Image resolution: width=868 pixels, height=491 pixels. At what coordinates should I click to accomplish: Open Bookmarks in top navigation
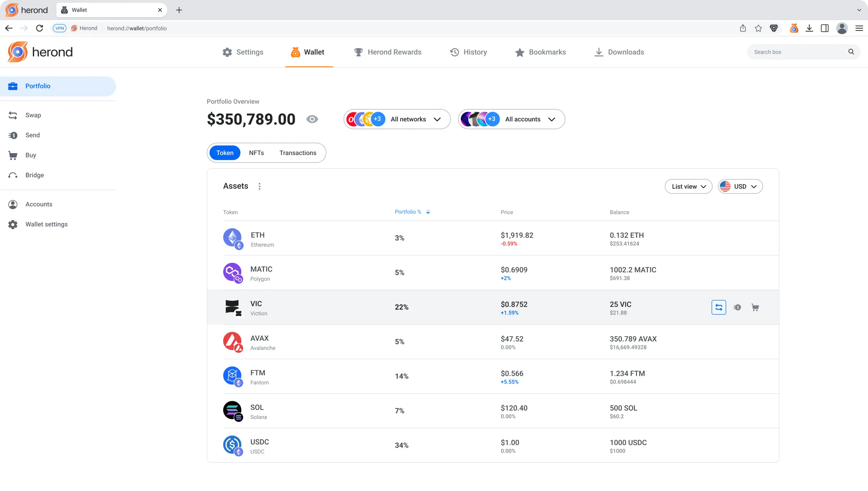pos(540,52)
